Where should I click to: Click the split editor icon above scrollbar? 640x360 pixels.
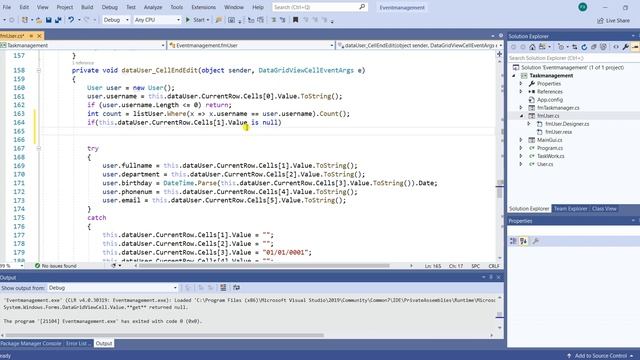(499, 54)
